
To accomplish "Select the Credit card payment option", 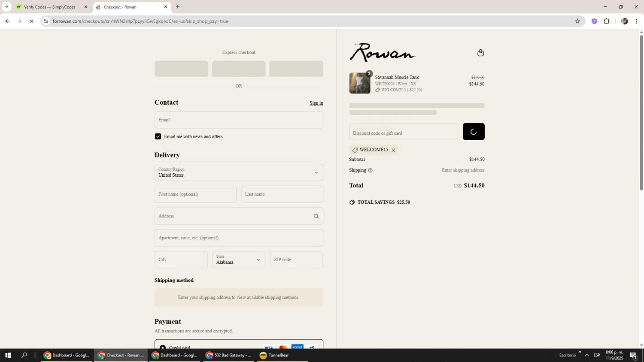I will coord(163,347).
